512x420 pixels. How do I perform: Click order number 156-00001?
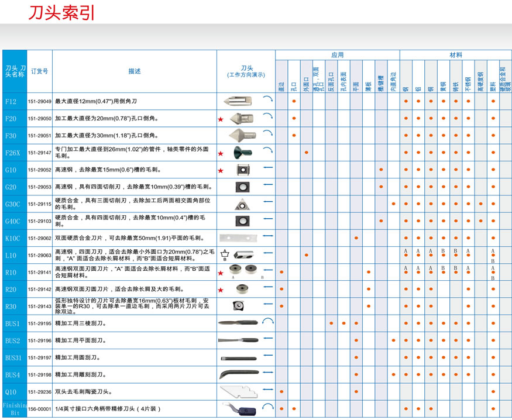click(x=40, y=409)
